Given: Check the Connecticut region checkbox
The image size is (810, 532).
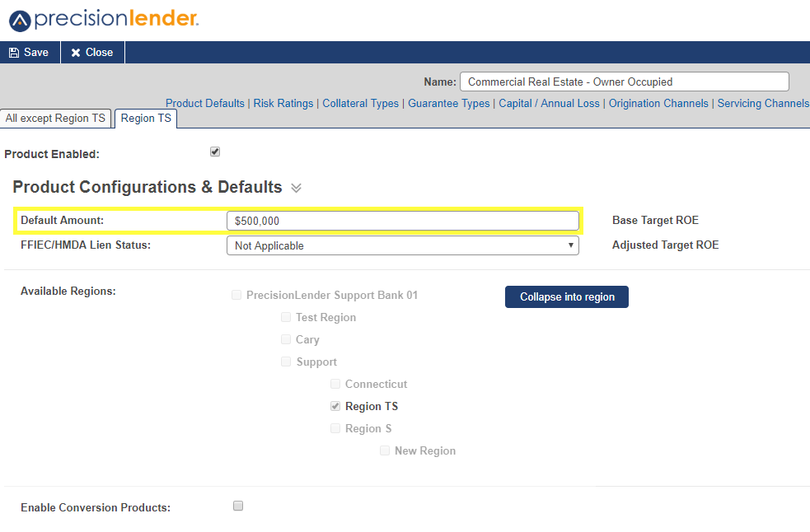Looking at the screenshot, I should (335, 384).
